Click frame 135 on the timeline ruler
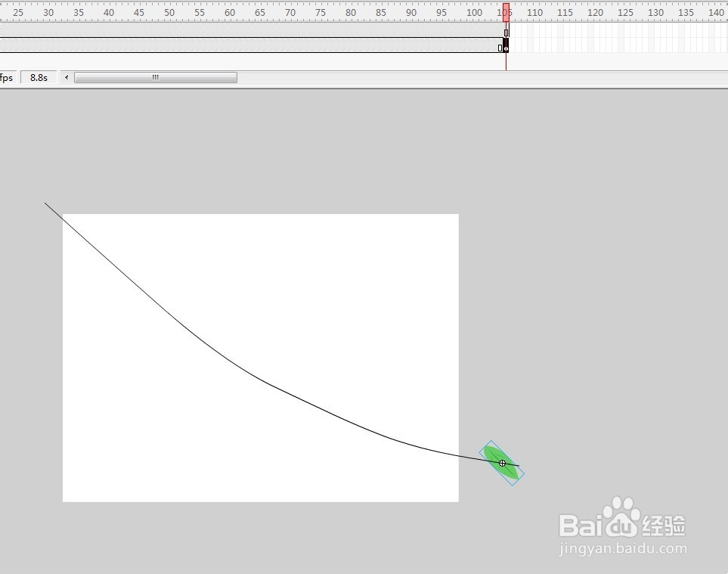 [x=686, y=13]
